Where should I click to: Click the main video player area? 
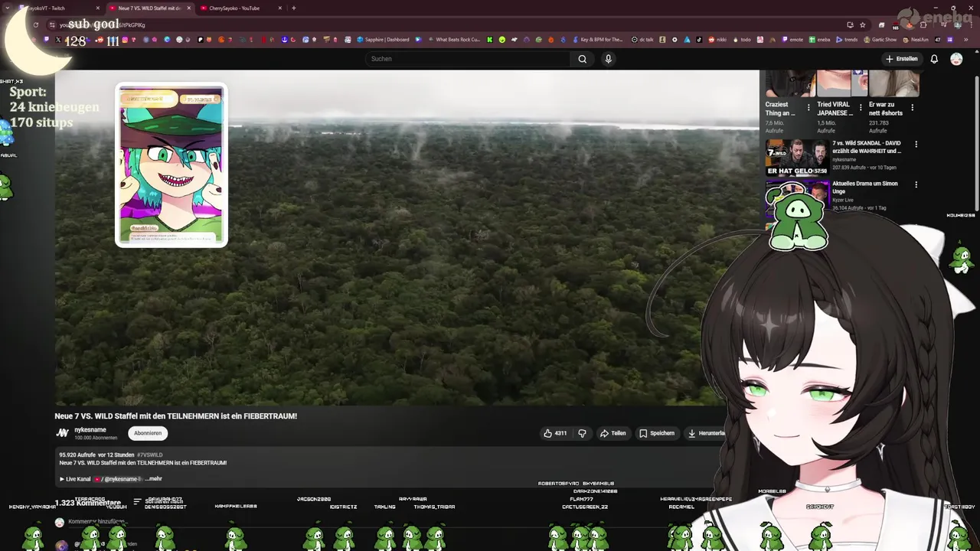[x=407, y=237]
